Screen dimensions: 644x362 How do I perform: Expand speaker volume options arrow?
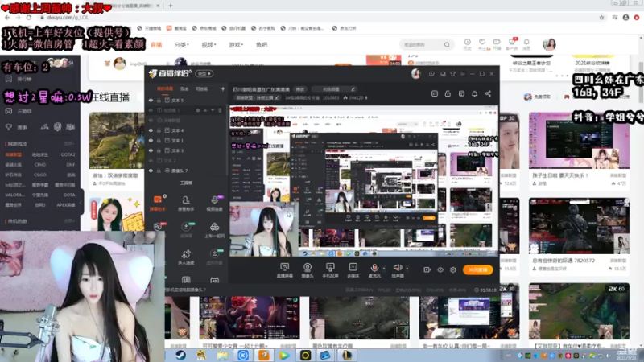pos(407,269)
